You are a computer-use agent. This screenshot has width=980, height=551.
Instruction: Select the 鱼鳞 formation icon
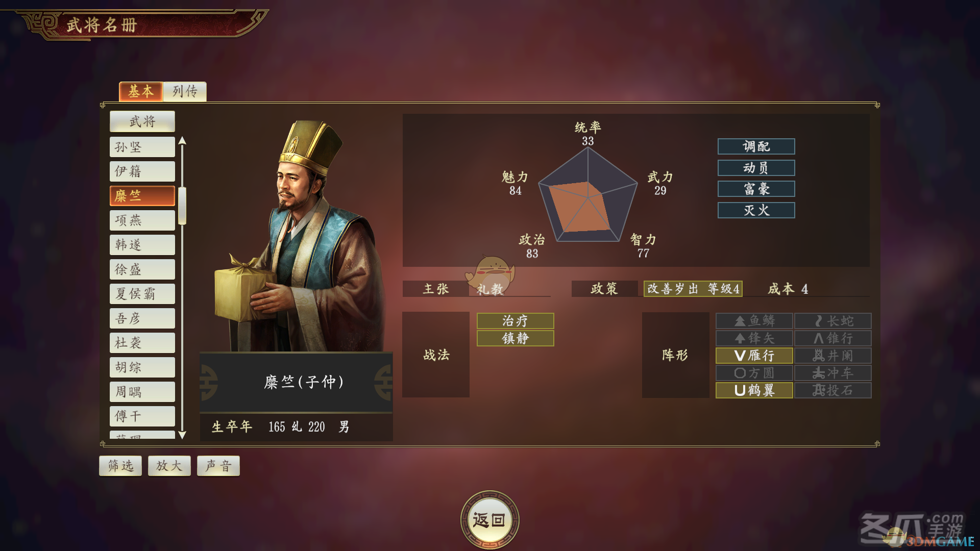[x=754, y=321]
